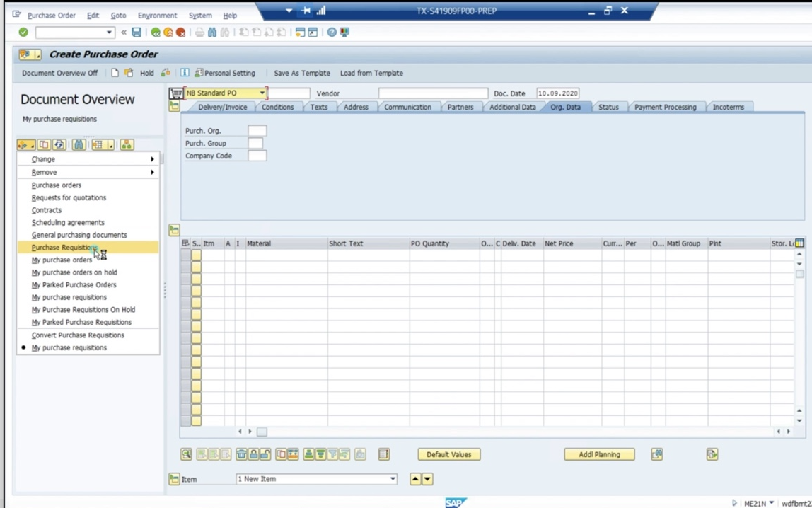This screenshot has height=508, width=812.
Task: Open the Purchase Order menu
Action: pos(51,16)
